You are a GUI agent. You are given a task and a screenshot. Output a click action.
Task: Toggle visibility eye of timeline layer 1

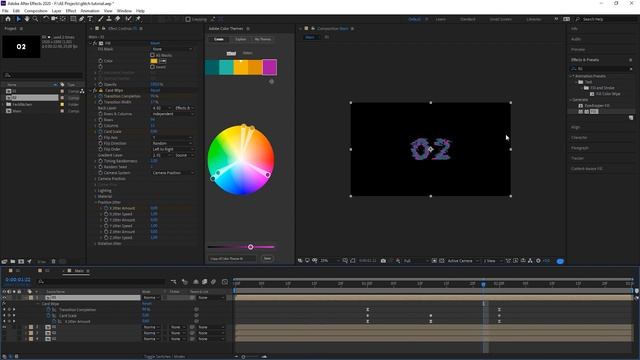4,298
